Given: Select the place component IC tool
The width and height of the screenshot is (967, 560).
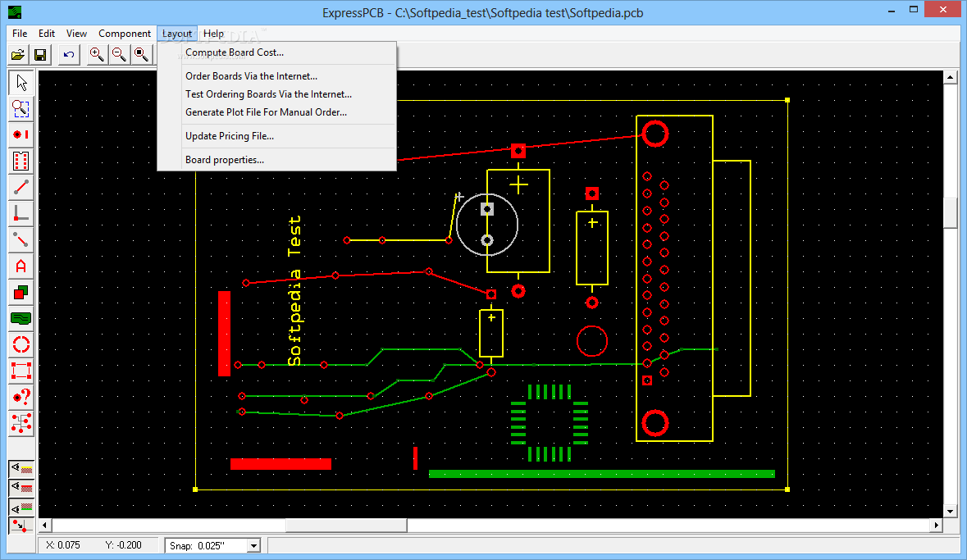Looking at the screenshot, I should pos(21,161).
